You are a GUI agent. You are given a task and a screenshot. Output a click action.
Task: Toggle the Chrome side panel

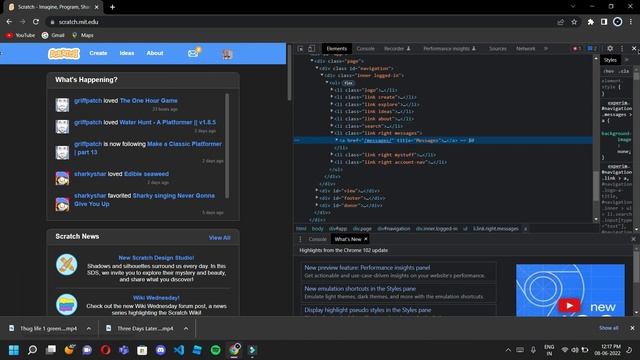point(604,22)
